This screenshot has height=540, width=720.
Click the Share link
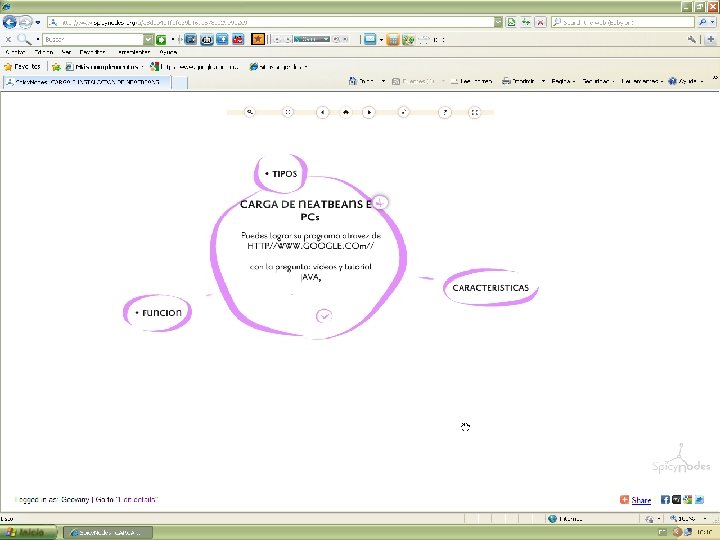641,500
